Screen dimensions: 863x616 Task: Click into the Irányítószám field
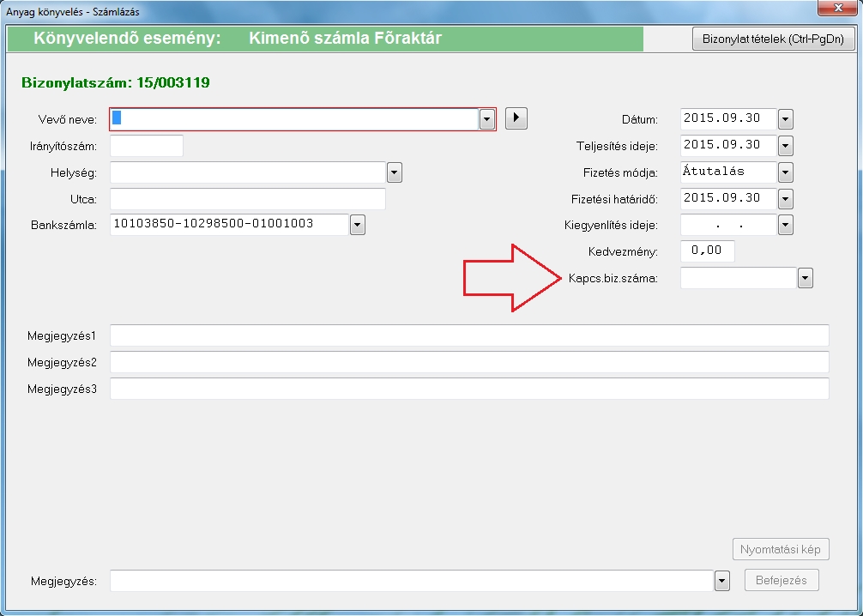(x=147, y=146)
